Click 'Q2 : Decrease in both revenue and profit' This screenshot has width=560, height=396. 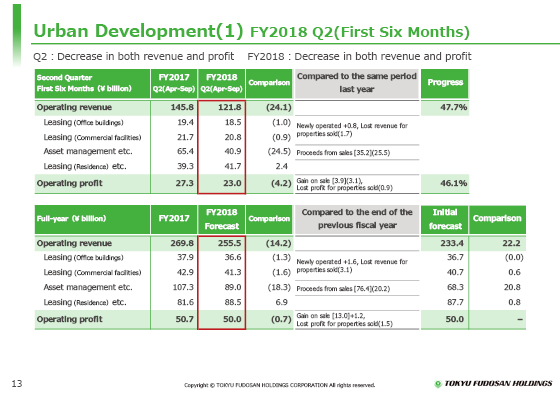[x=134, y=56]
